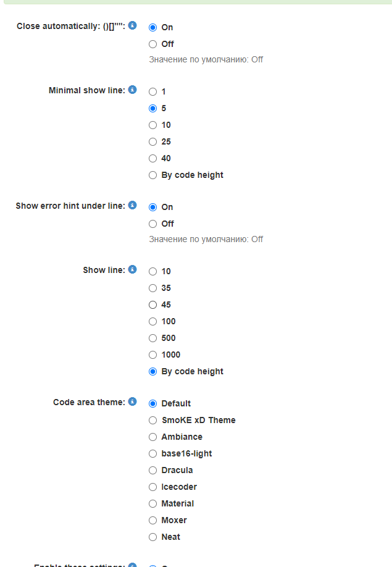The image size is (392, 567).
Task: Select base16-light code theme
Action: click(x=153, y=453)
